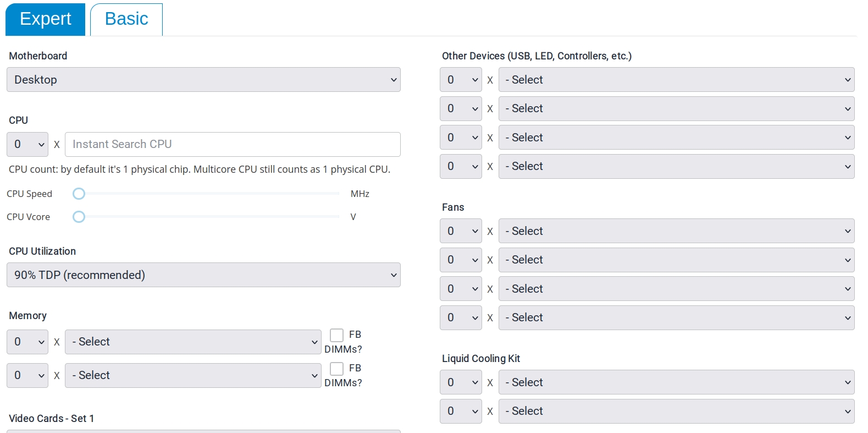Open the first Memory row quantity dropdown

click(27, 342)
